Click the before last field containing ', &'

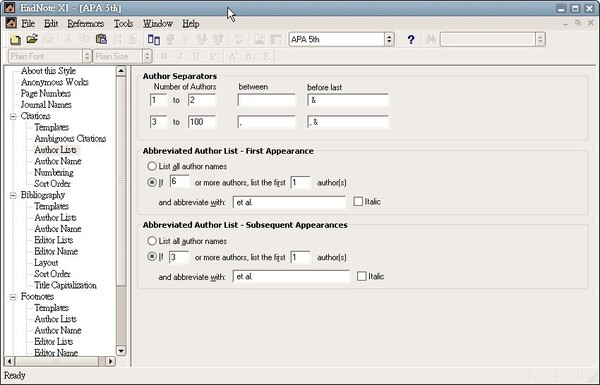(x=348, y=122)
